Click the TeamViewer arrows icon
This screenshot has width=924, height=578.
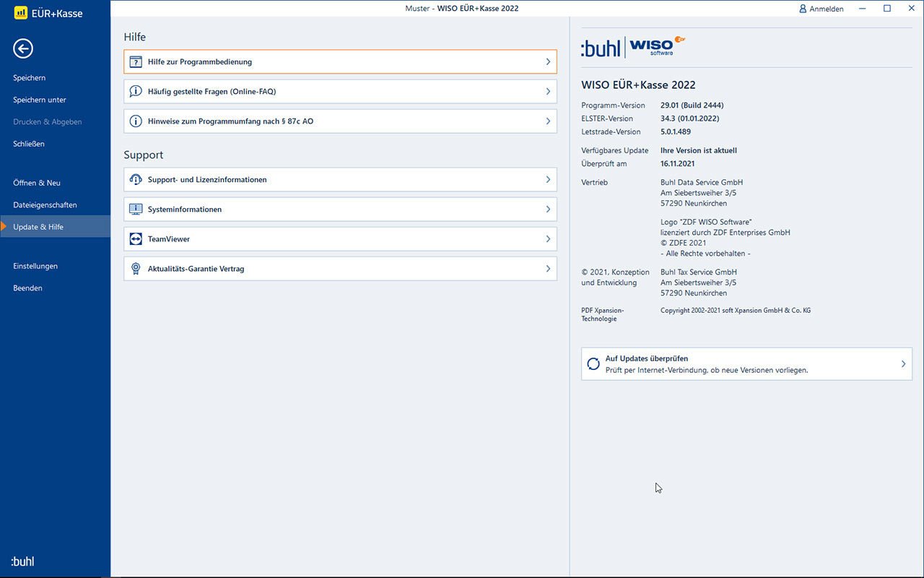[136, 239]
